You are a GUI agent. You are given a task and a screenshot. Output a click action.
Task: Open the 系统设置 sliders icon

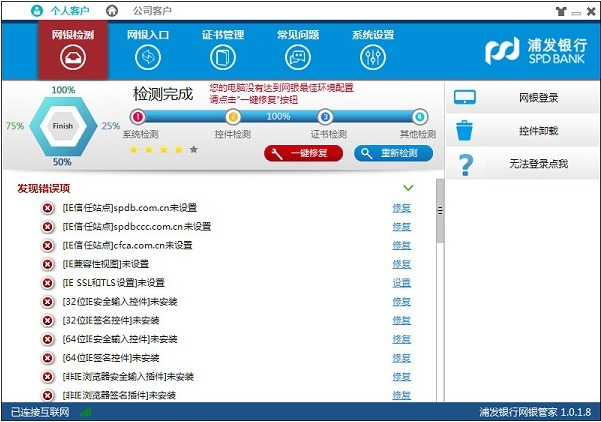(373, 57)
